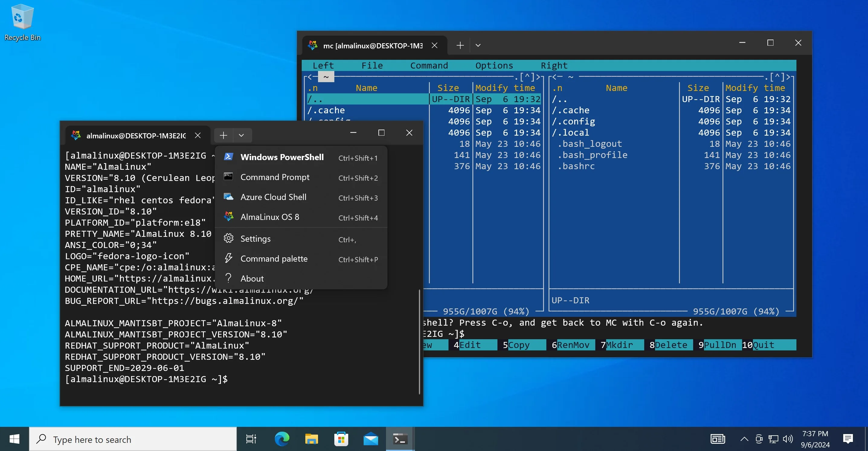Click Size column header in left panel
This screenshot has width=868, height=451.
(x=448, y=88)
